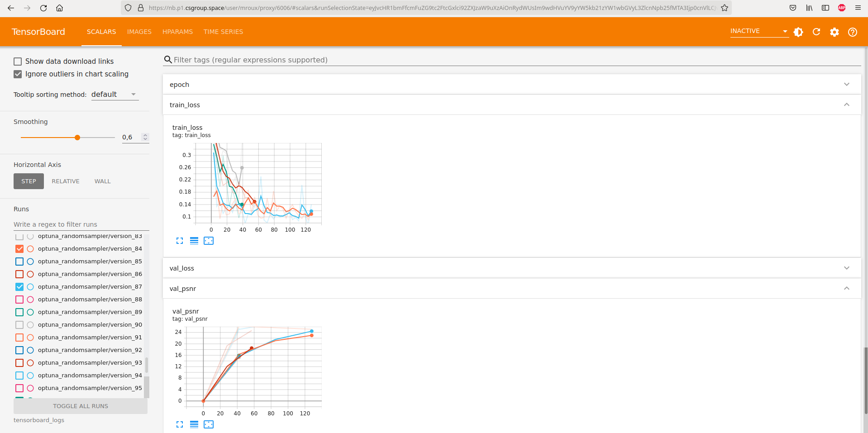The width and height of the screenshot is (868, 433).
Task: Fit domain to data on train_loss chart
Action: (x=209, y=241)
